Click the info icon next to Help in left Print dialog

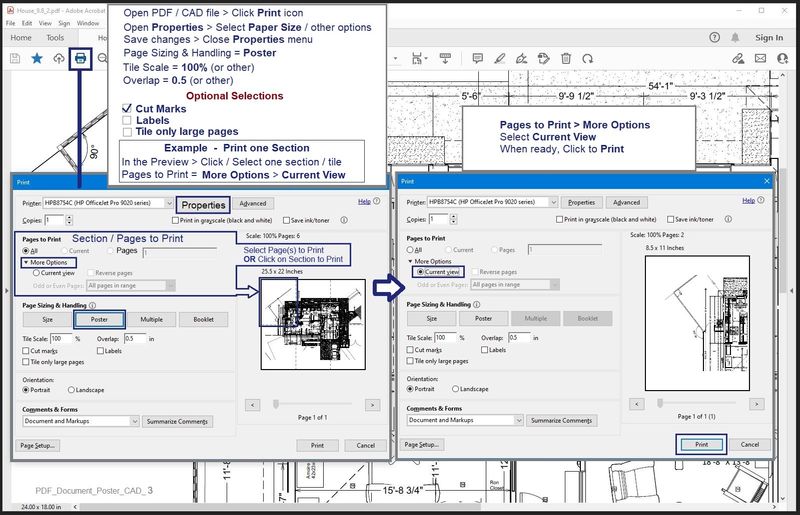click(x=377, y=201)
